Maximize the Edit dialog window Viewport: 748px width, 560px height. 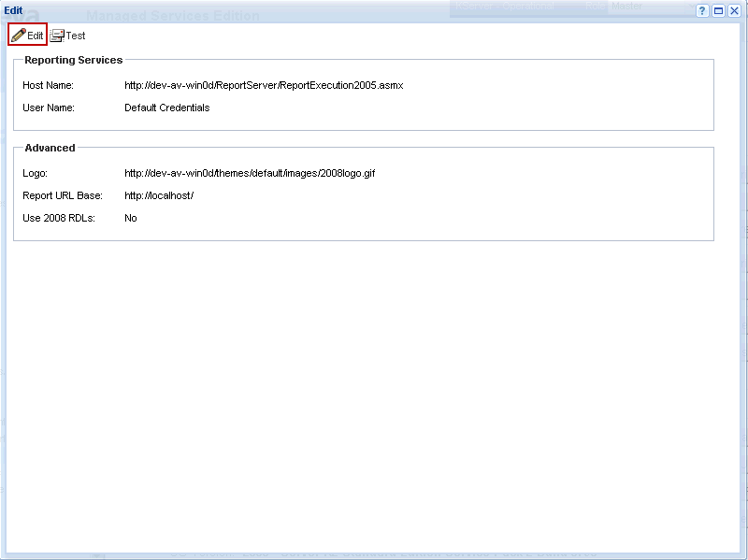(x=718, y=10)
